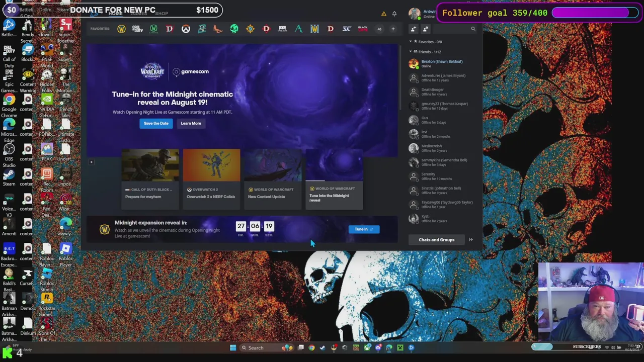Select friend Brexton (Shawn Baldauf)
The height and width of the screenshot is (362, 644).
pyautogui.click(x=442, y=64)
